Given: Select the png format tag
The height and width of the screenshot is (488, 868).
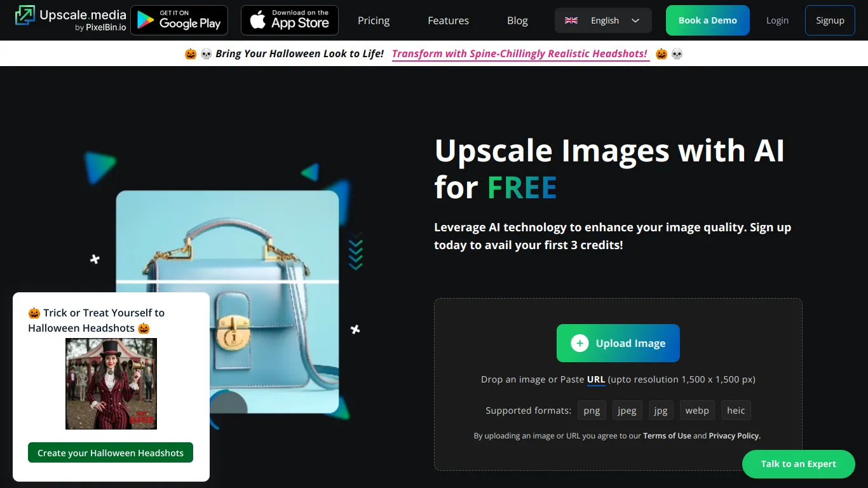Looking at the screenshot, I should coord(592,410).
